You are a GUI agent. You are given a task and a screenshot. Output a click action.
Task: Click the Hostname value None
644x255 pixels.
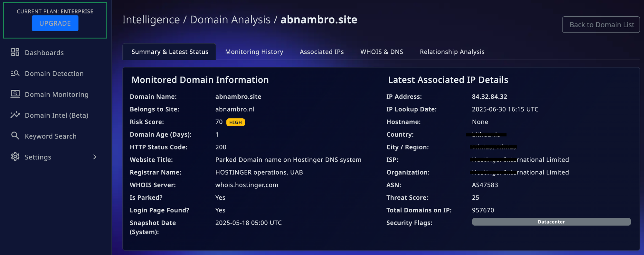480,122
